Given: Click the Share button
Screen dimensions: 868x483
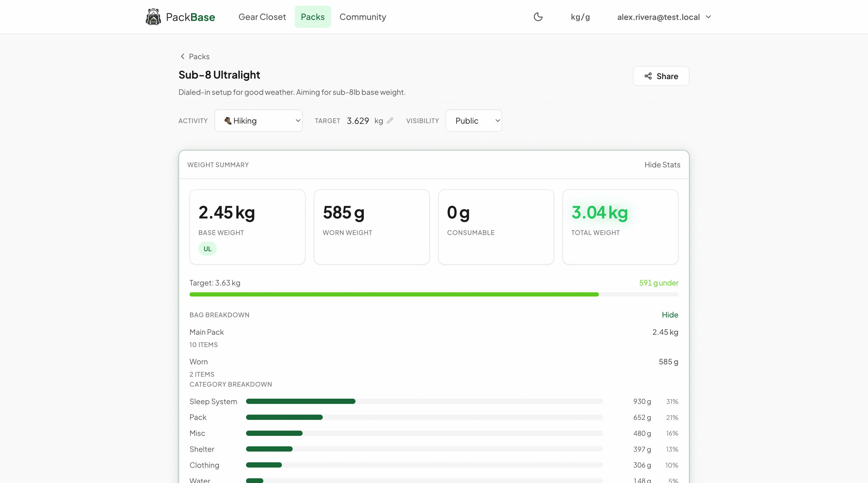Looking at the screenshot, I should tap(661, 76).
